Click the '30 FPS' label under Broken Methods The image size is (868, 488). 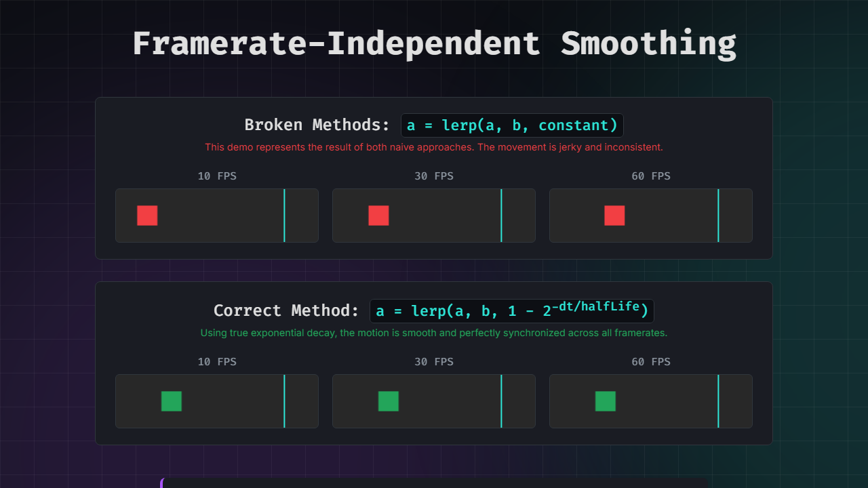point(434,176)
